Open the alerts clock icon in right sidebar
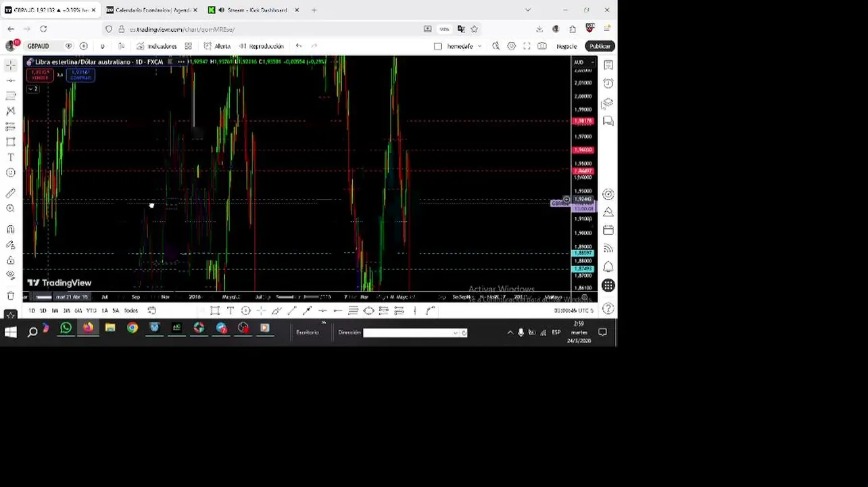Viewport: 868px width, 487px height. pos(608,83)
